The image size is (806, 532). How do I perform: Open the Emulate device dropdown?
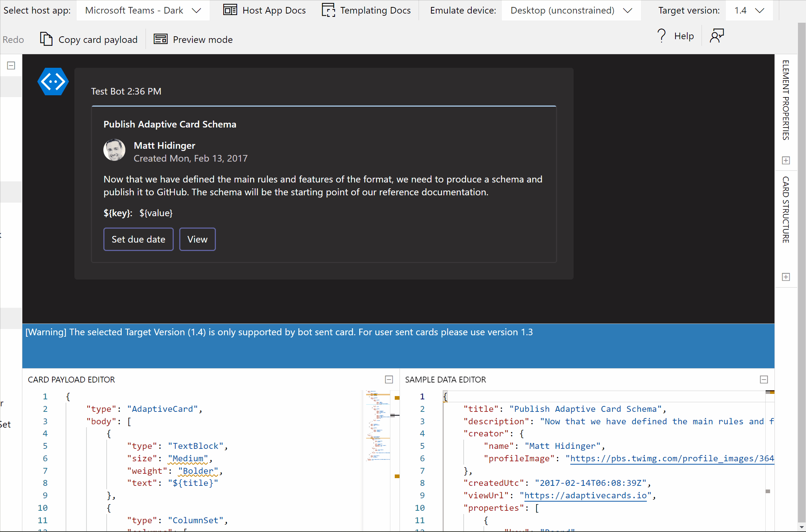pos(570,10)
